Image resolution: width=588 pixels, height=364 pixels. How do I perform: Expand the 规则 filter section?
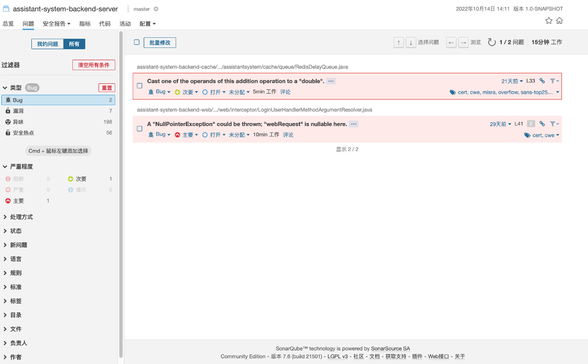point(12,273)
